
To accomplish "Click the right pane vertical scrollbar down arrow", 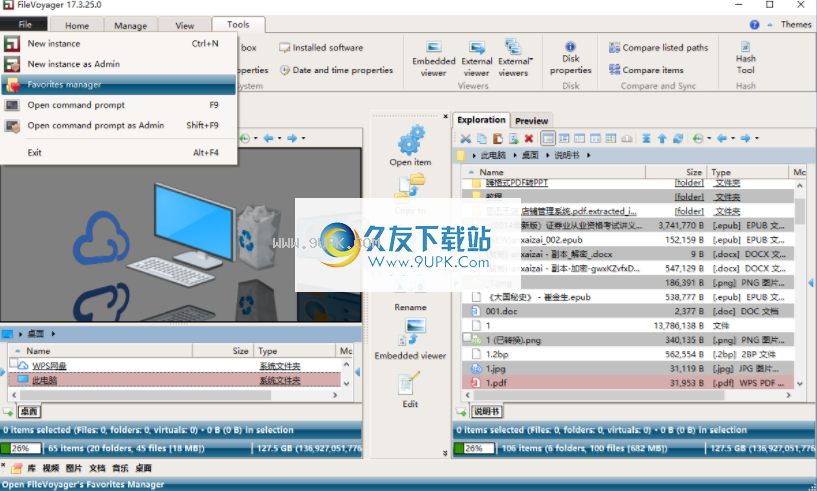I will [x=800, y=384].
